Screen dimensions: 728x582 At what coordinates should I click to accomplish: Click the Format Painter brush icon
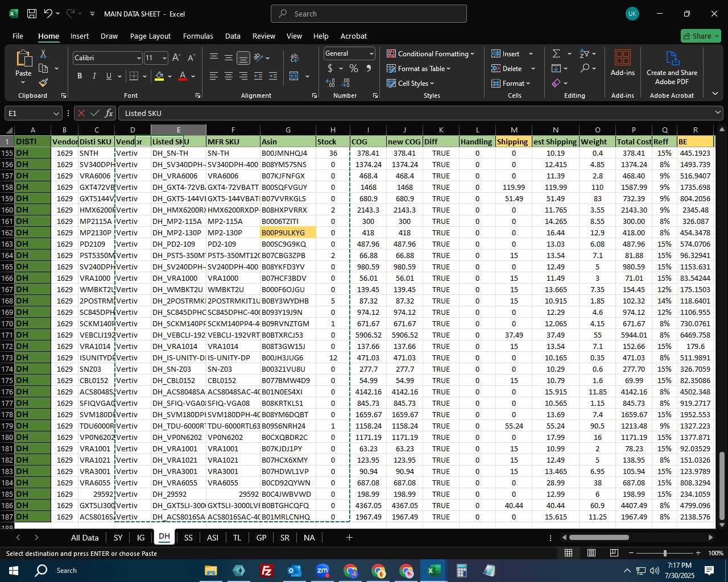coord(43,83)
